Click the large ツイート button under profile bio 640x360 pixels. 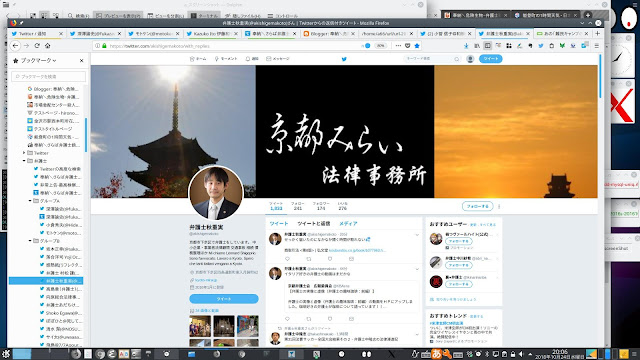224,299
